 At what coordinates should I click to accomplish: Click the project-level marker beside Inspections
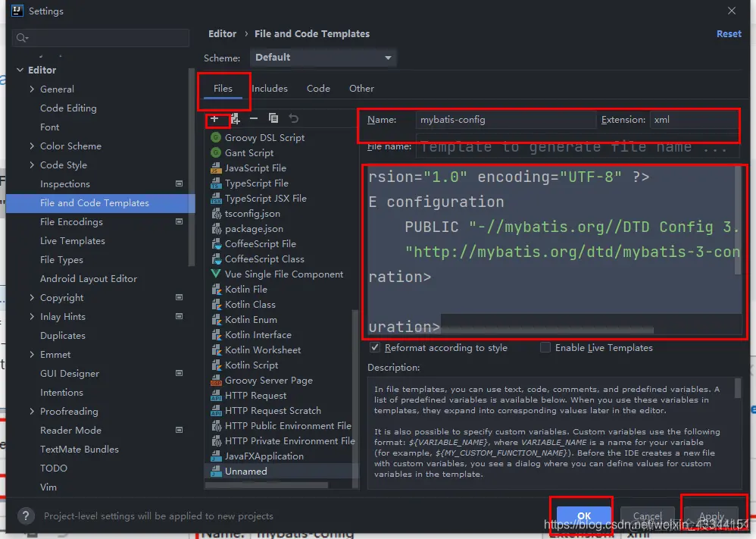pyautogui.click(x=179, y=184)
